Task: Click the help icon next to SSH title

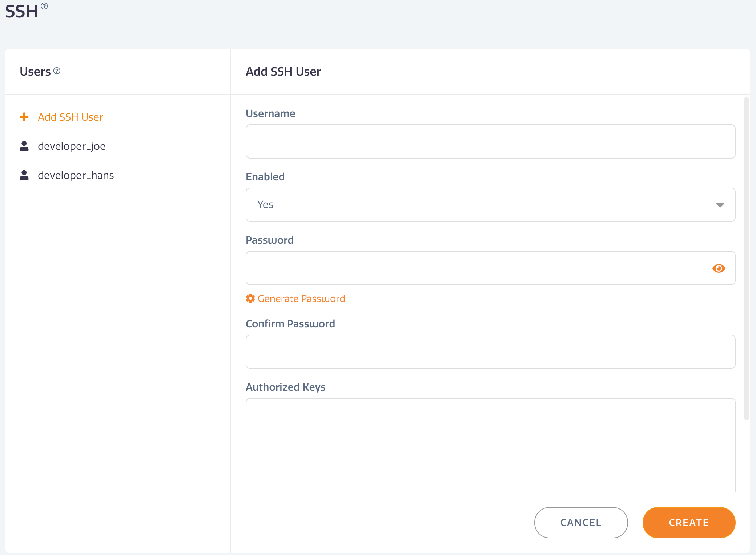Action: [44, 5]
